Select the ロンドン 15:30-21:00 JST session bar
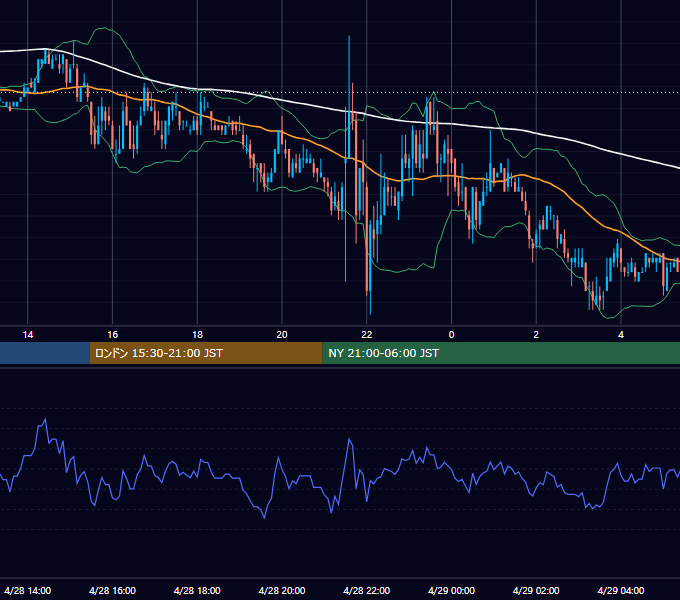680x600 pixels. coord(206,353)
